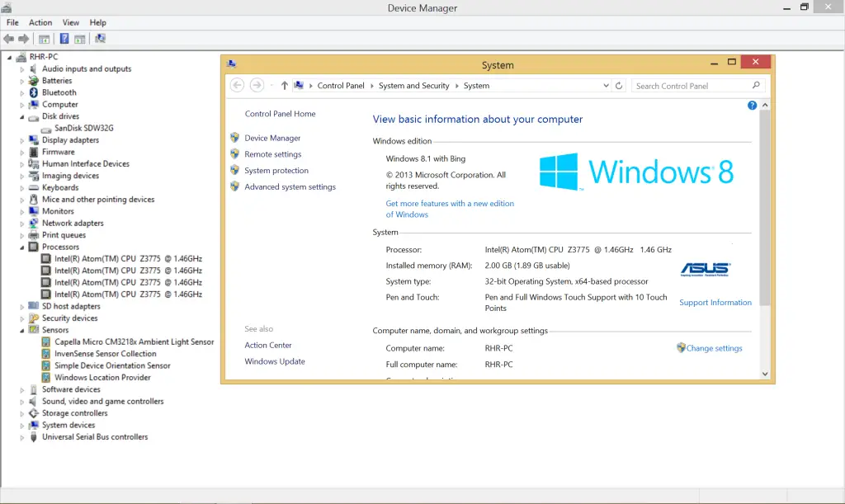Click the shield icon beside Device Manager link
This screenshot has height=504, width=845.
[234, 138]
